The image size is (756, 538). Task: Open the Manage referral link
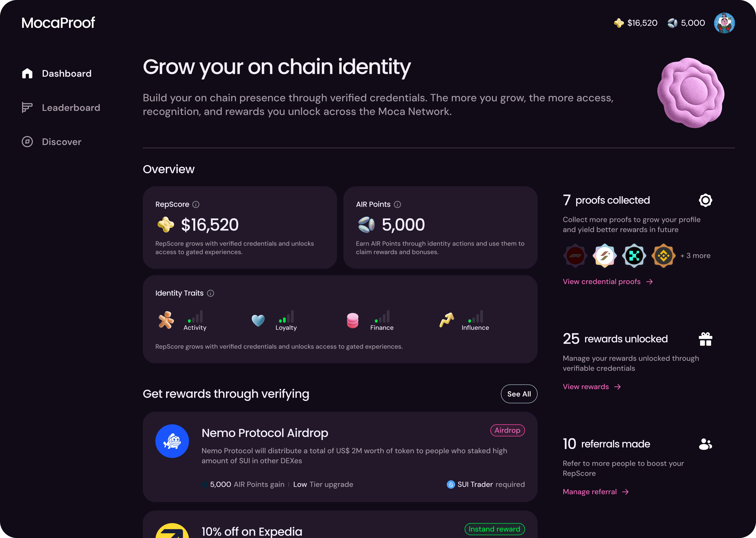[590, 492]
